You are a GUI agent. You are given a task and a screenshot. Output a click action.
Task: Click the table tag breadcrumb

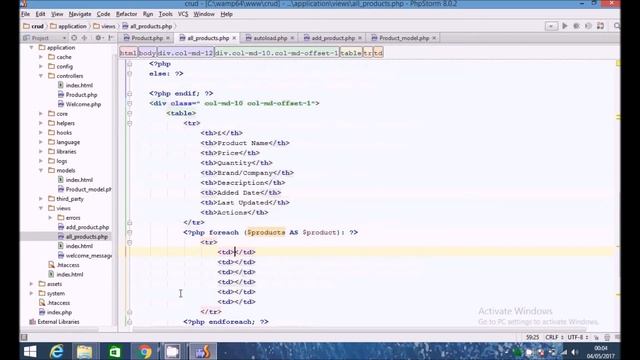click(351, 53)
